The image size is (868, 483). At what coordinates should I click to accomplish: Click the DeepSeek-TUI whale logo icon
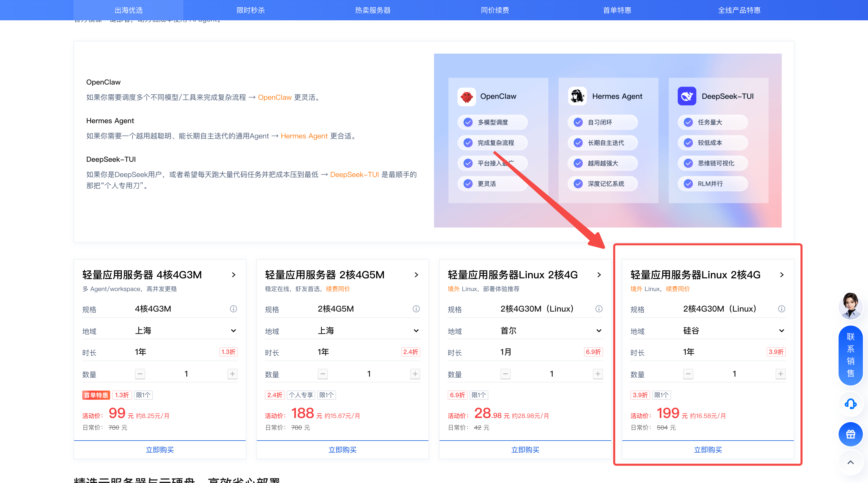coord(687,96)
